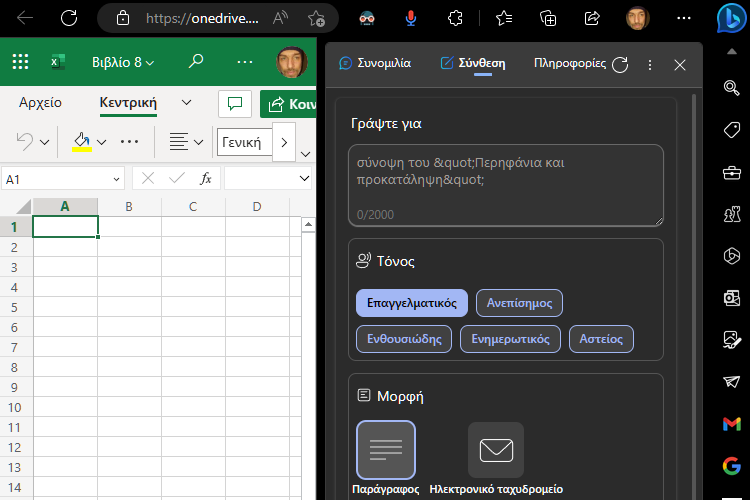The height and width of the screenshot is (500, 750).
Task: Switch to the Κεντρική tab
Action: coord(128,102)
